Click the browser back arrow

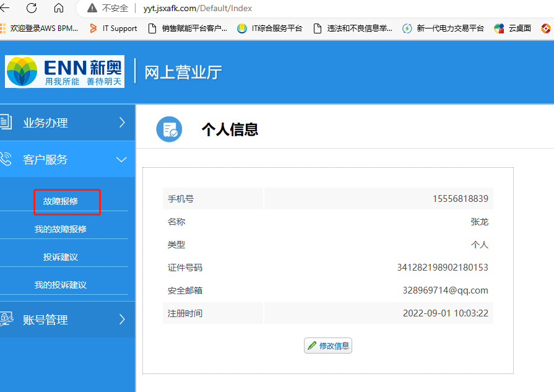pyautogui.click(x=4, y=8)
